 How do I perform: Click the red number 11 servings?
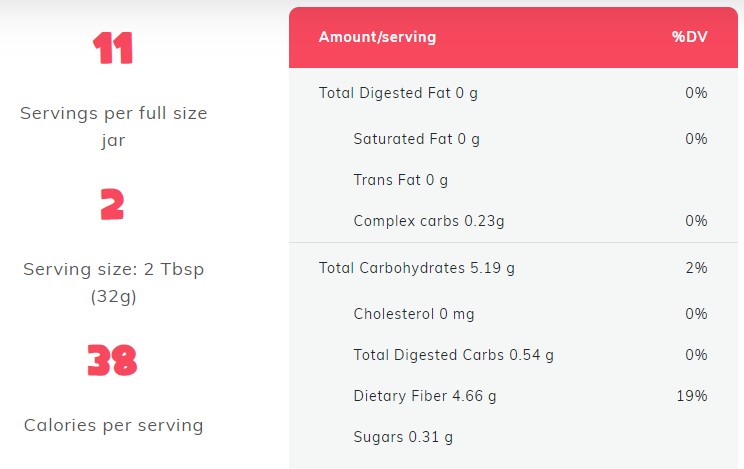(x=113, y=48)
